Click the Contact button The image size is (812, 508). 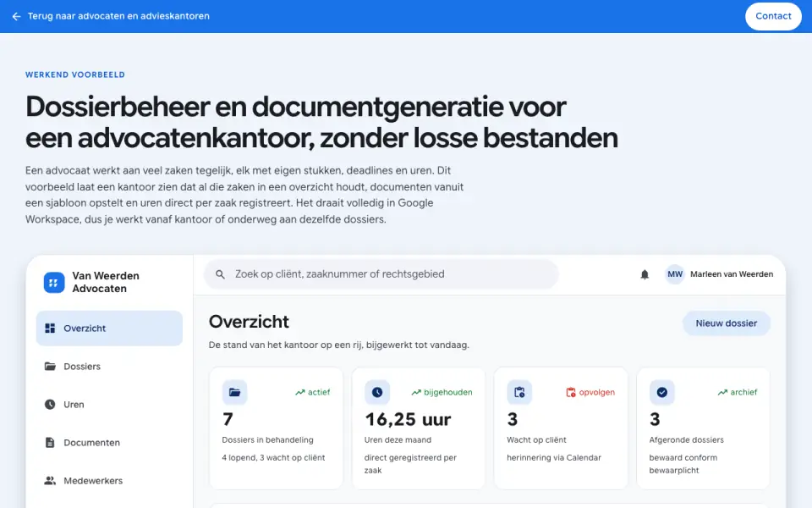[773, 16]
